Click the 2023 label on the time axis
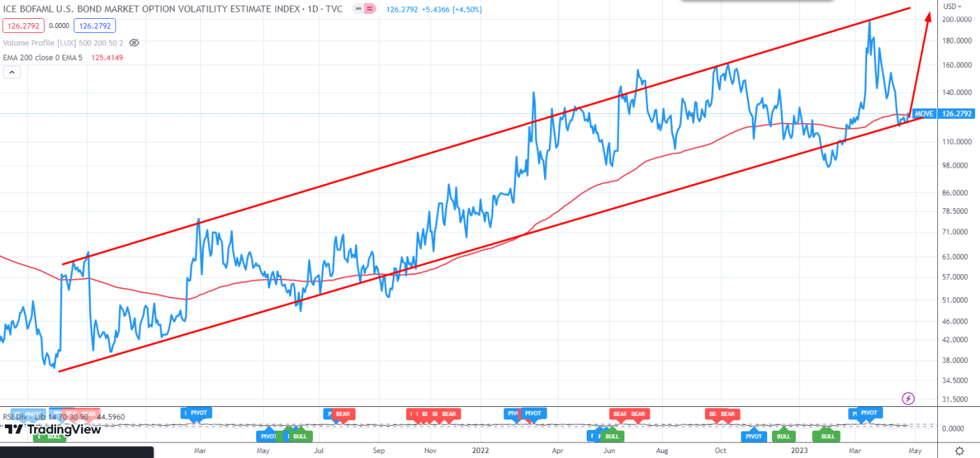 pyautogui.click(x=799, y=451)
